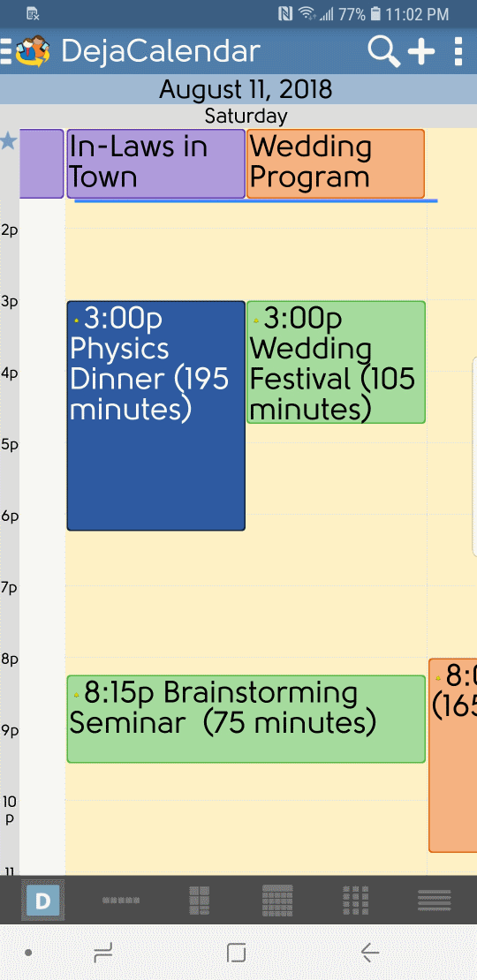Open the hamburger navigation drawer
Viewport: 477px width, 980px height.
(x=5, y=51)
